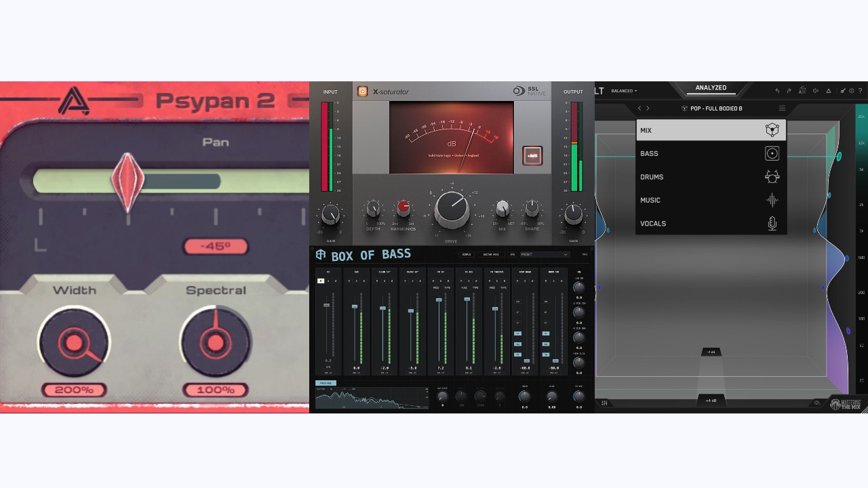This screenshot has height=488, width=868.
Task: Click the DI channel fader handle
Action: click(326, 305)
